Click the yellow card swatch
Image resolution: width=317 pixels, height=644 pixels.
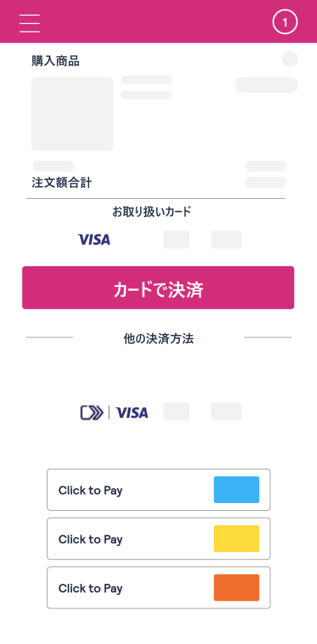[x=236, y=539]
